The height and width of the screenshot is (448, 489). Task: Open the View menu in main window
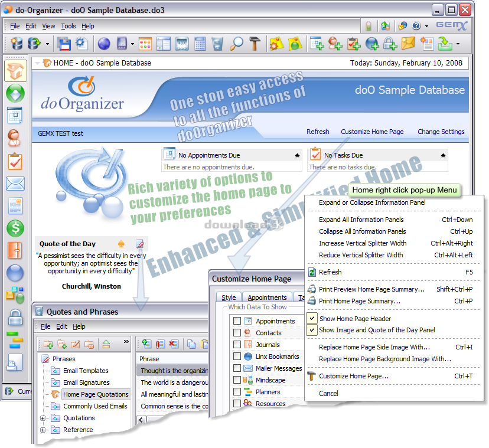(x=48, y=26)
